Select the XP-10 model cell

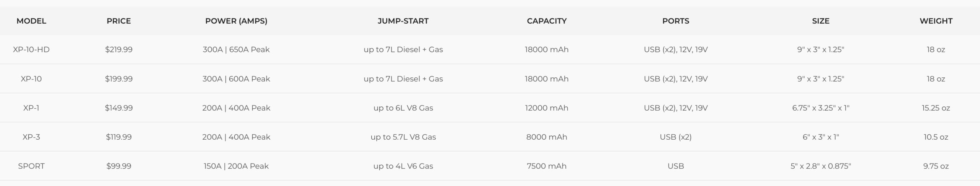point(31,79)
